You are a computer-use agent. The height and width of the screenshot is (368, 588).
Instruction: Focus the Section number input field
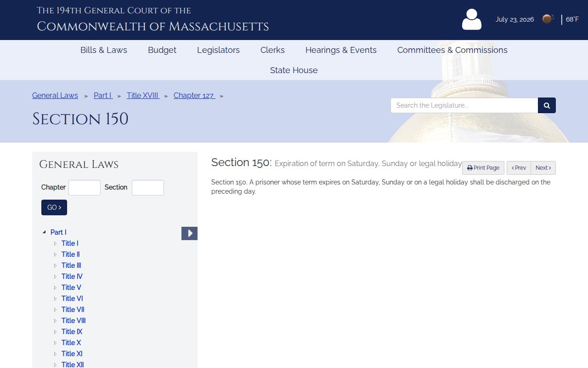(x=148, y=188)
